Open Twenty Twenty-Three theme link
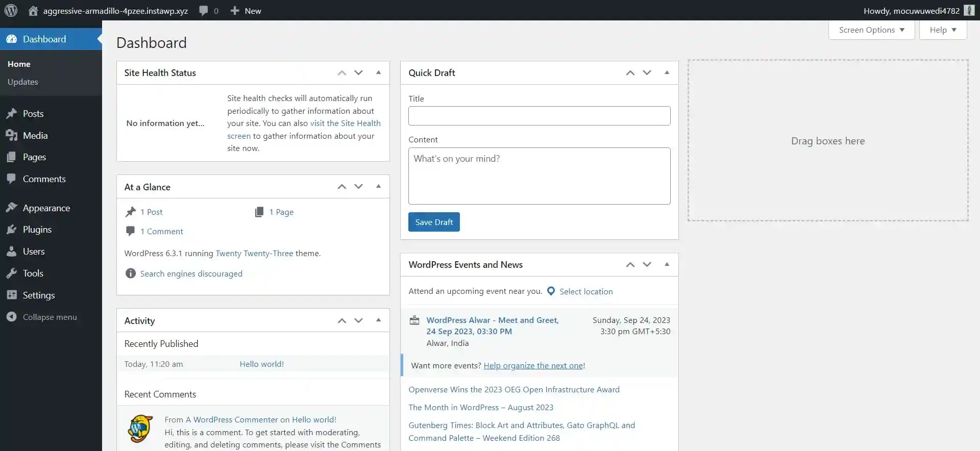Image resolution: width=980 pixels, height=451 pixels. click(254, 253)
